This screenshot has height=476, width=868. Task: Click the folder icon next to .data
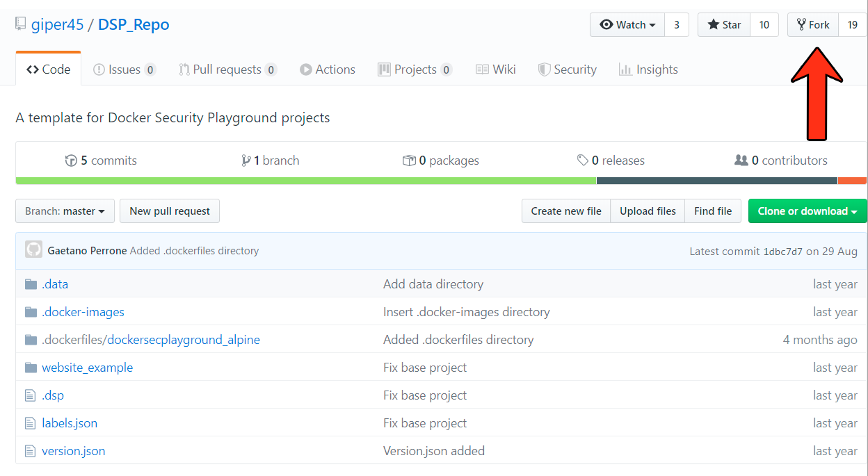(x=31, y=284)
